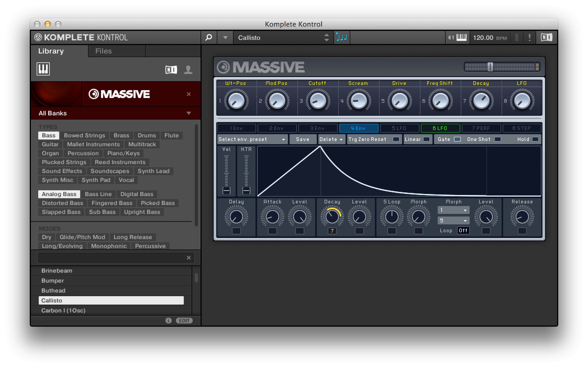Open the header dropdown arrow next to search

tap(225, 38)
